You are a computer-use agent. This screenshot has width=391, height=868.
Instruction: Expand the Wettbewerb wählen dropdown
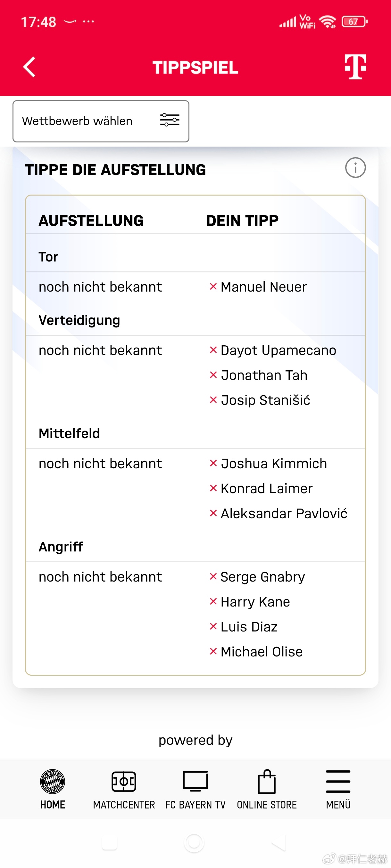[101, 121]
